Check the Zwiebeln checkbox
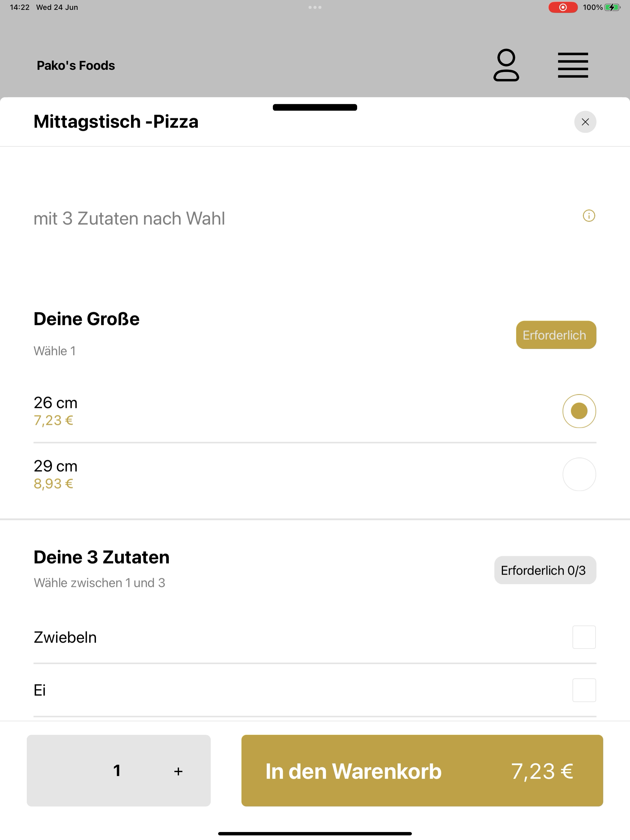This screenshot has width=630, height=840. (584, 637)
